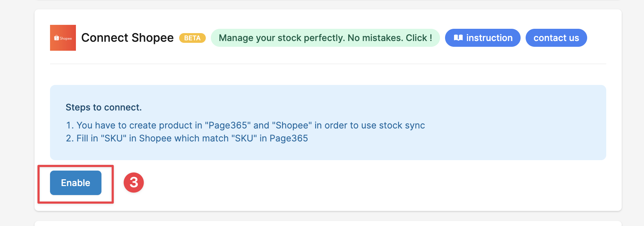
Task: Click the Connect Shopee heading
Action: click(127, 38)
